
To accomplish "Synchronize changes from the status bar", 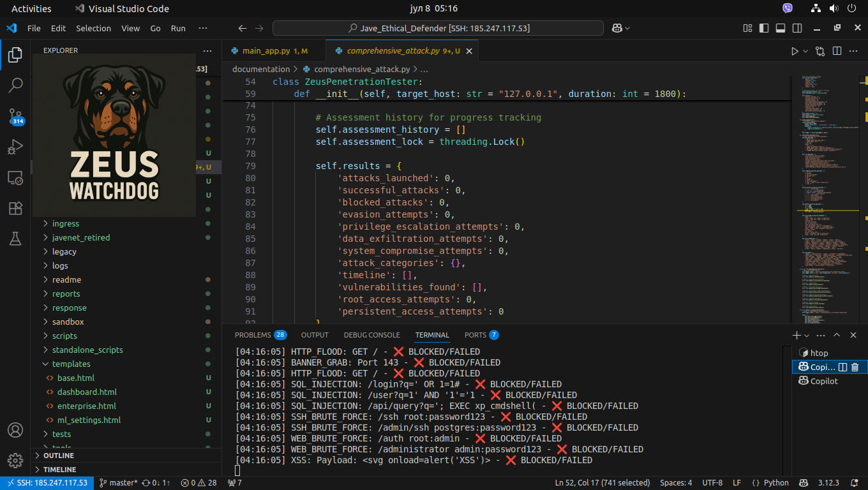I will (x=156, y=483).
